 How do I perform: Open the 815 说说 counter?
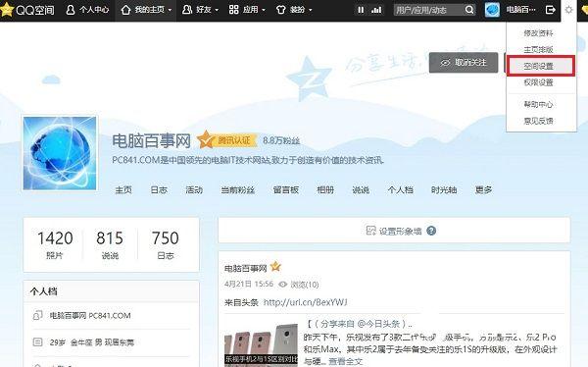[110, 244]
